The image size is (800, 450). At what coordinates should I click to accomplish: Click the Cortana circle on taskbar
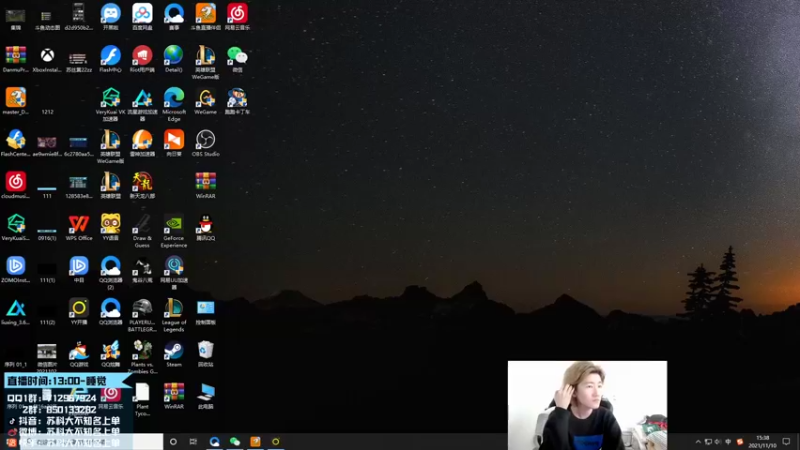click(173, 441)
